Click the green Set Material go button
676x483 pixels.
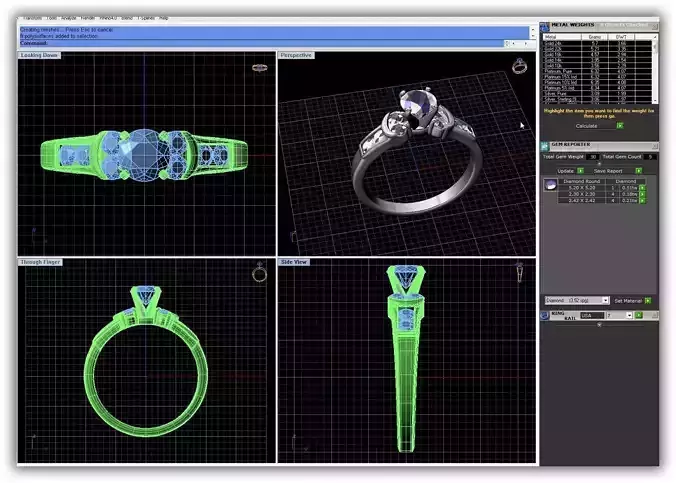tap(648, 301)
